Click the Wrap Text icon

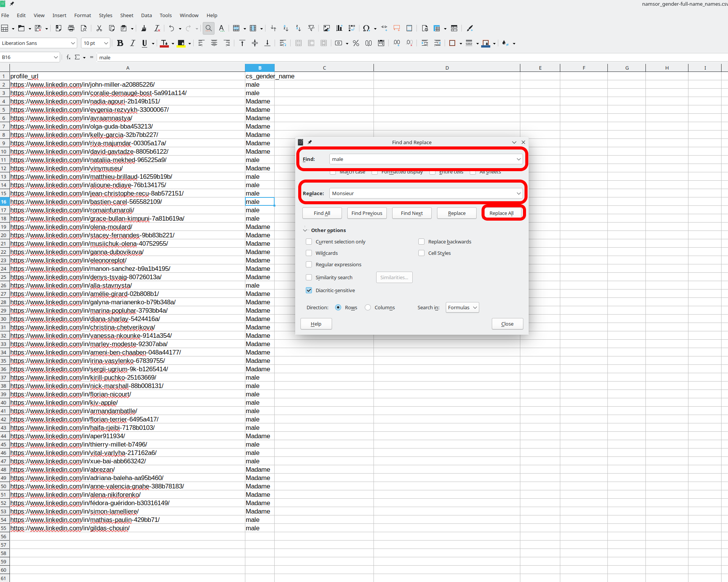[x=283, y=43]
